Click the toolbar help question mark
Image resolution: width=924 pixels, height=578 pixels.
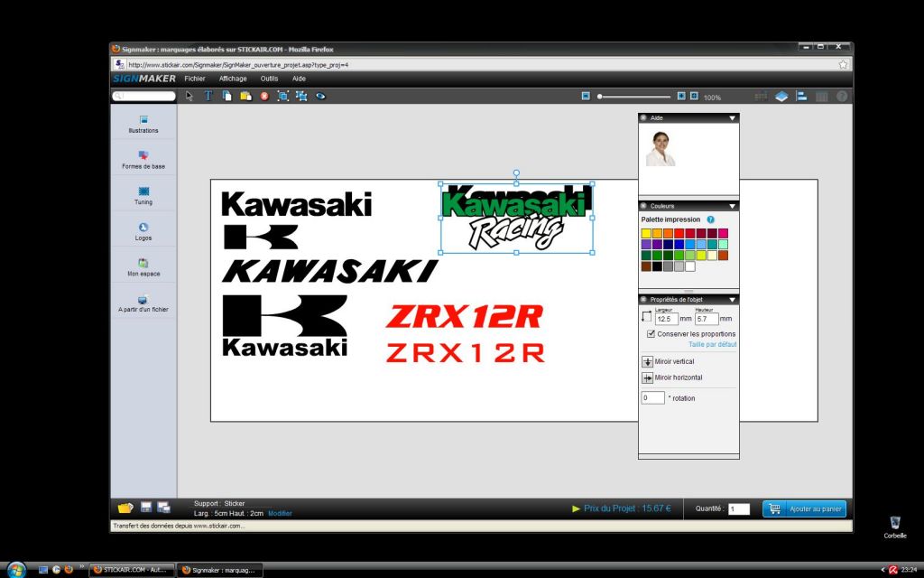point(842,96)
